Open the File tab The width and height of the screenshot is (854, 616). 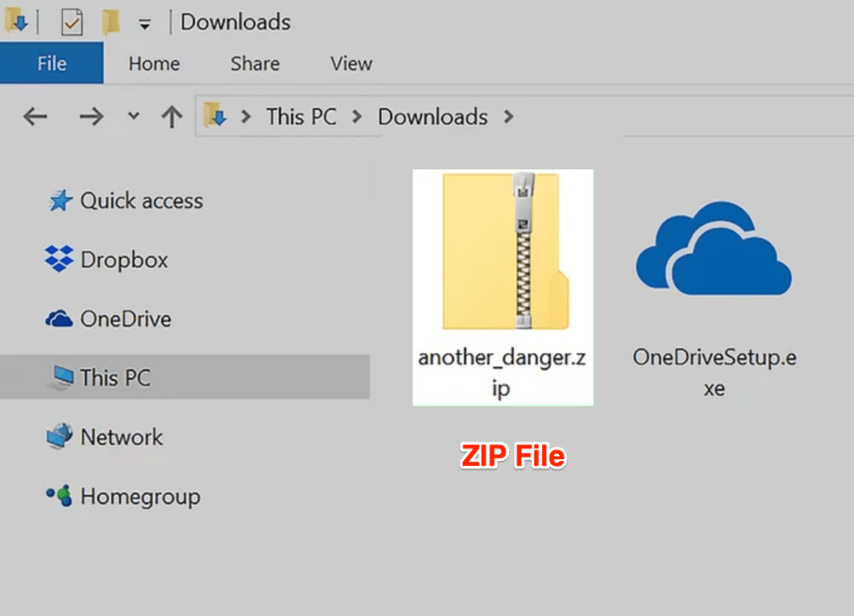(52, 63)
